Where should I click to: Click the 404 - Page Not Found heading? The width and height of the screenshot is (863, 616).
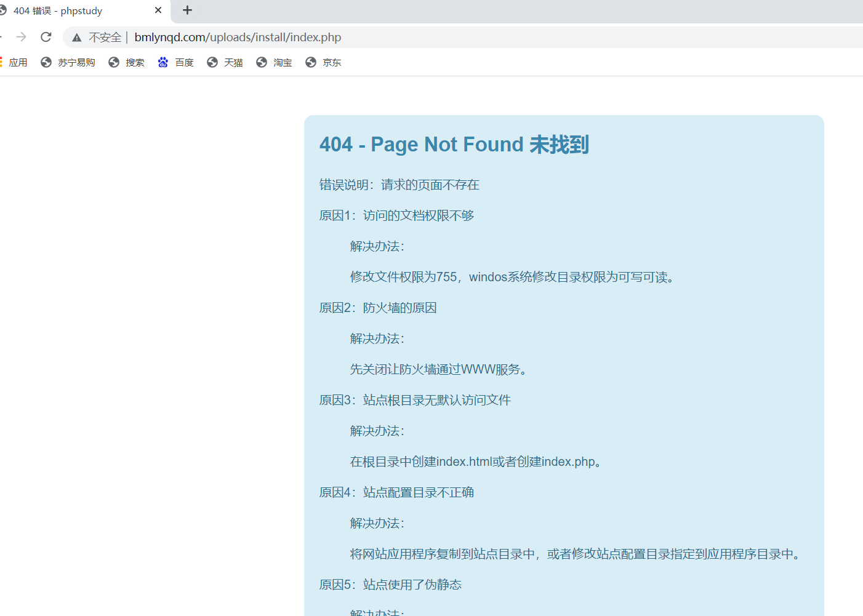pyautogui.click(x=454, y=144)
